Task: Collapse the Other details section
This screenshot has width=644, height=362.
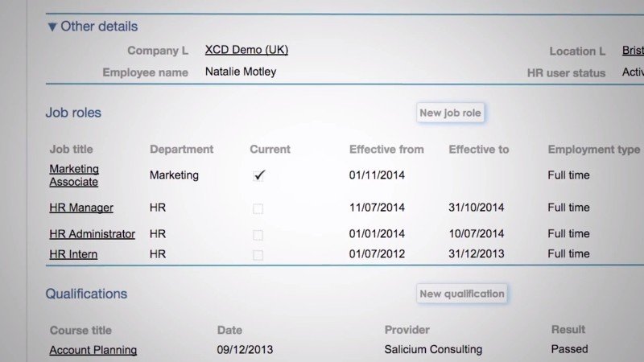Action: 52,27
